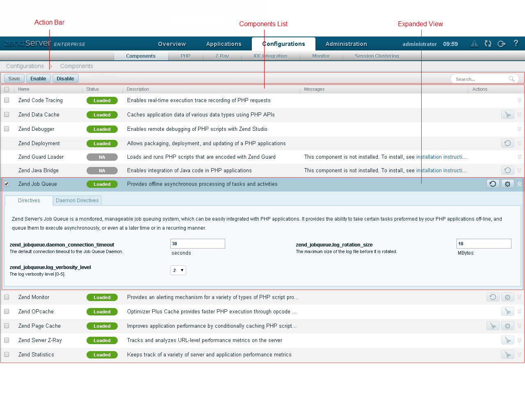Screen dimensions: 525x420
Task: Clear cache with Zend Data Cache broom icon
Action: [x=507, y=115]
